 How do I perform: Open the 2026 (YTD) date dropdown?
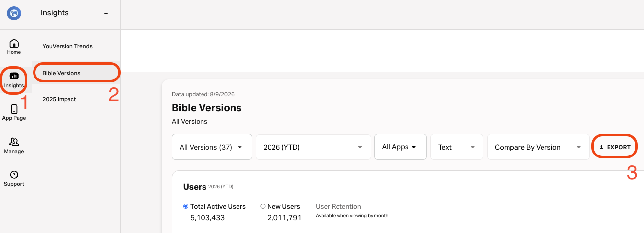point(313,147)
